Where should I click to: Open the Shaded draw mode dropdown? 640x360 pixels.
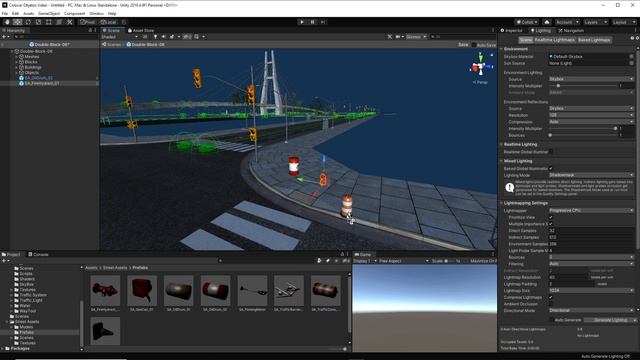click(119, 37)
